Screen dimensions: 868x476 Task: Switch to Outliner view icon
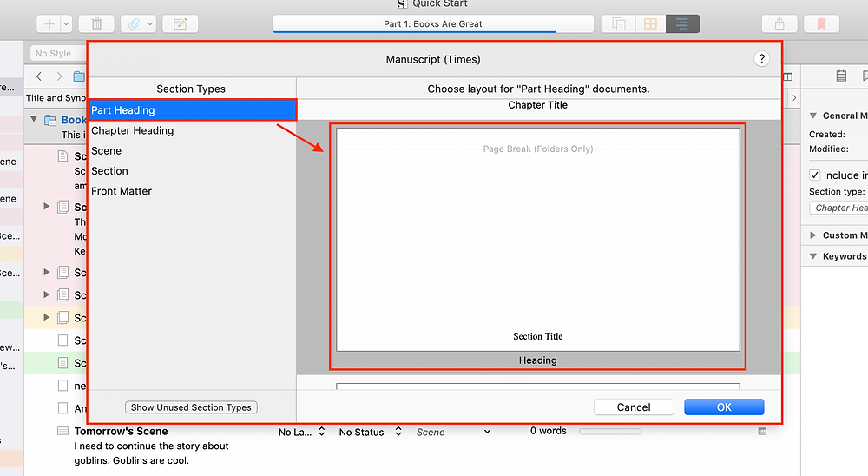[x=682, y=23]
